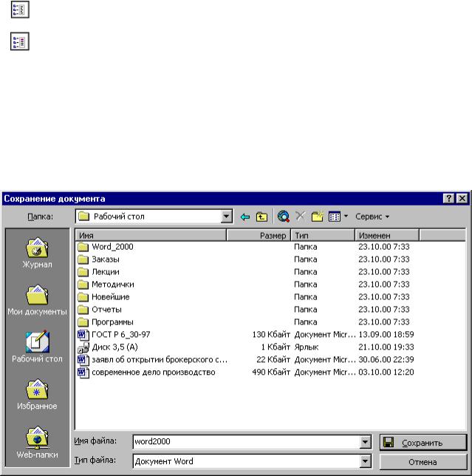Expand the Папка location combo box
This screenshot has width=472, height=476.
(x=226, y=217)
